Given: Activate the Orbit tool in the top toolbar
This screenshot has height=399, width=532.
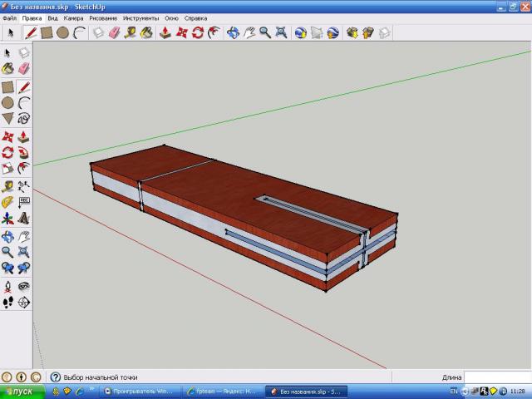Looking at the screenshot, I should tap(233, 33).
